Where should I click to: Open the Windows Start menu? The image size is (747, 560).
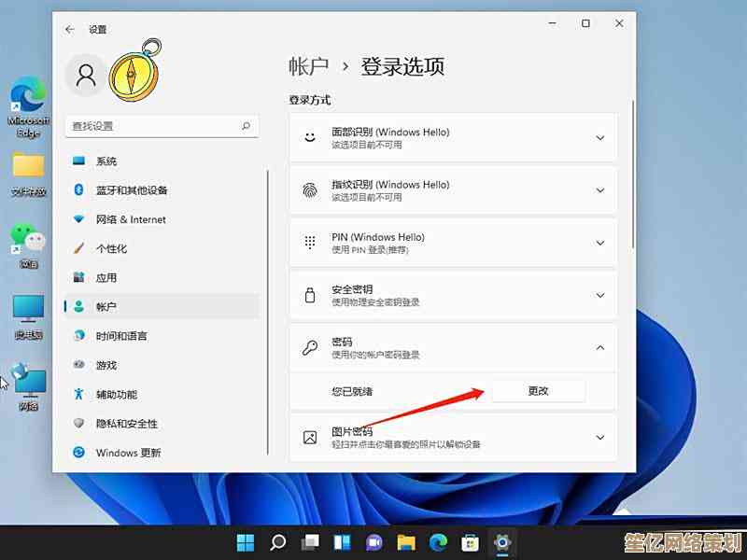pyautogui.click(x=246, y=542)
